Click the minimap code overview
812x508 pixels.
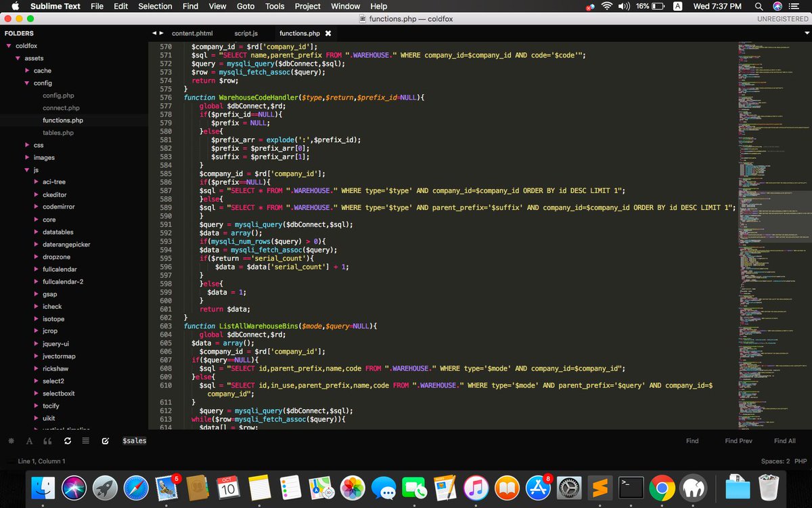[773, 234]
